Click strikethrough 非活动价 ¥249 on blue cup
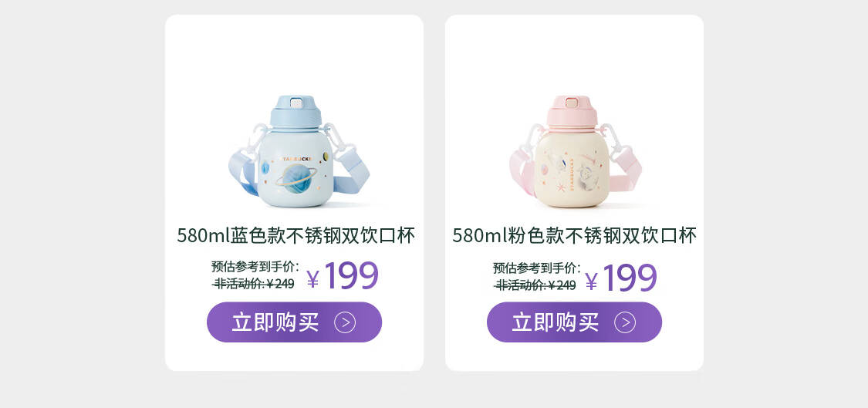 (x=254, y=284)
